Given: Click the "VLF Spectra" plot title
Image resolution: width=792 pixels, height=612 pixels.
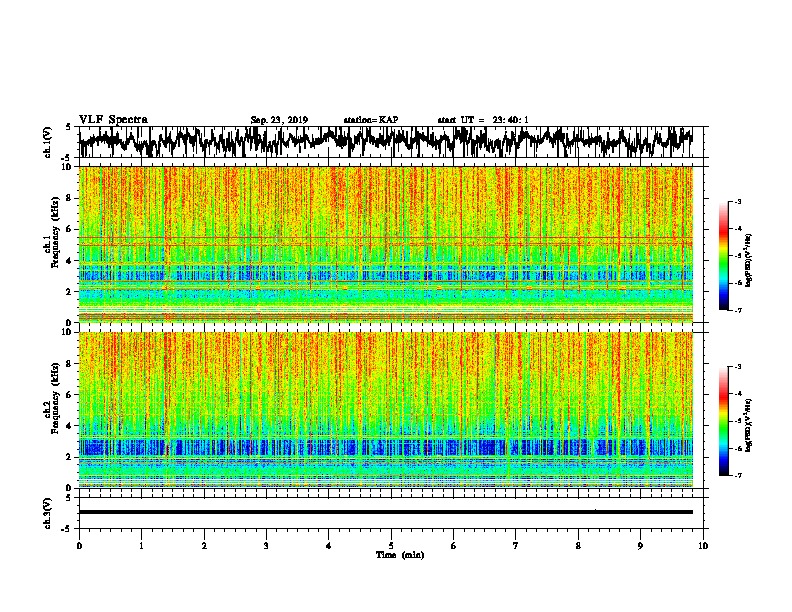Looking at the screenshot, I should tap(113, 120).
